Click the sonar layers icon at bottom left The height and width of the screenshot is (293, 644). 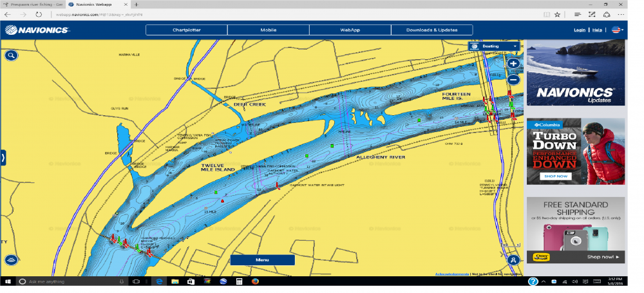point(11,260)
